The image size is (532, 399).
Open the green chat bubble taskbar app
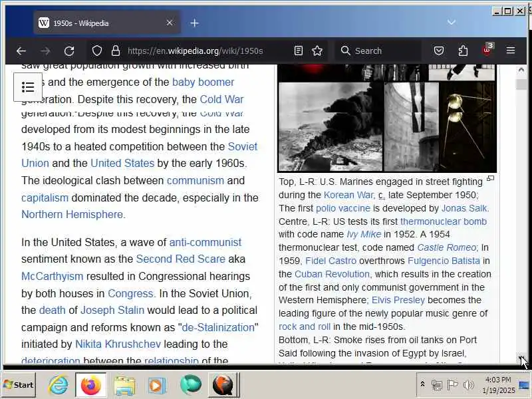tap(190, 385)
